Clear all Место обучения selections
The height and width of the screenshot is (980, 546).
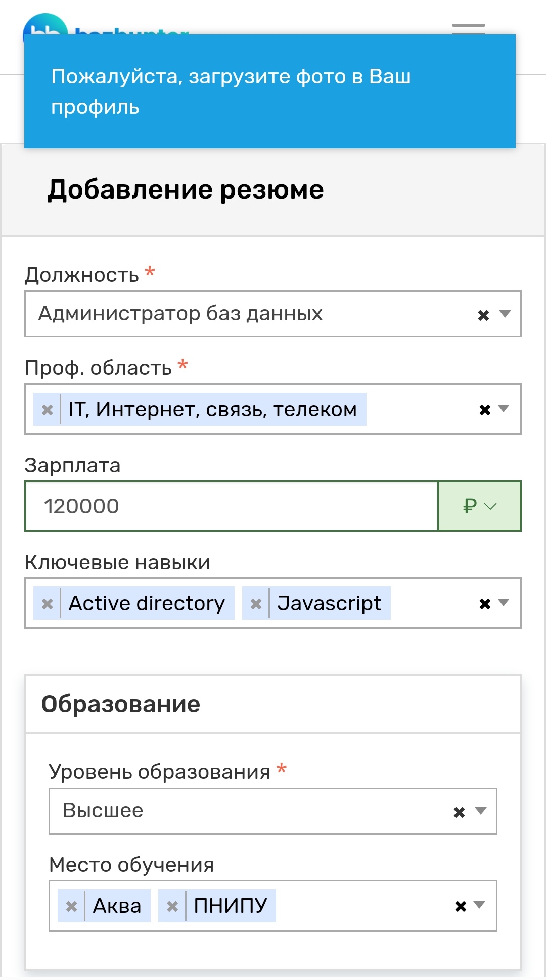tap(461, 906)
